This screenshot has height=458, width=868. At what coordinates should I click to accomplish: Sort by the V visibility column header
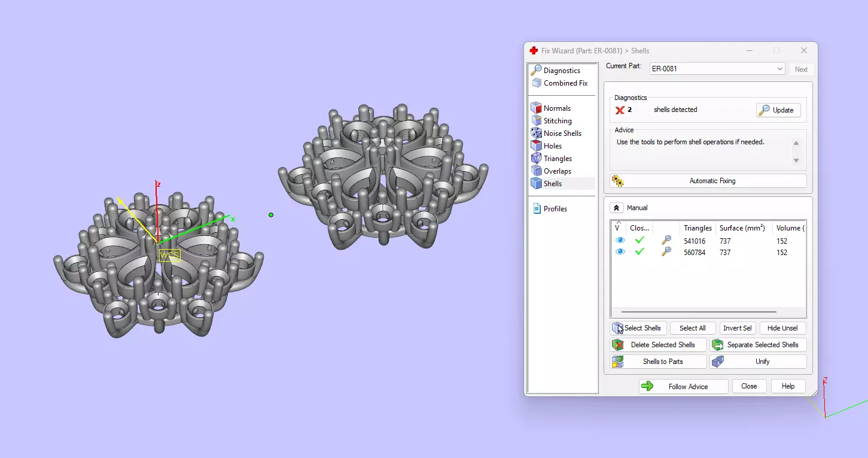click(x=618, y=228)
